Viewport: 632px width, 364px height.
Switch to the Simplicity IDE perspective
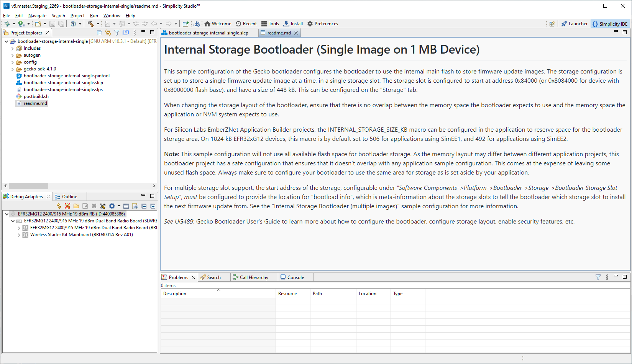(610, 24)
